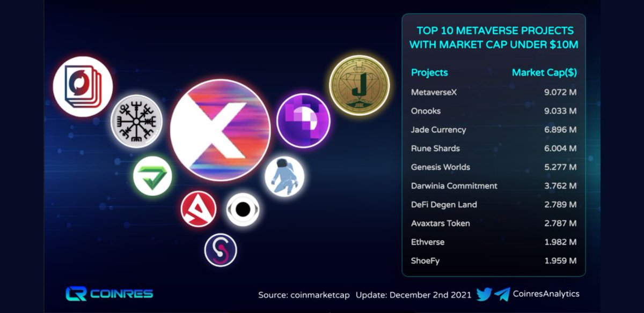The image size is (644, 313).
Task: Click the 1.982 M market cap value
Action: click(x=560, y=242)
